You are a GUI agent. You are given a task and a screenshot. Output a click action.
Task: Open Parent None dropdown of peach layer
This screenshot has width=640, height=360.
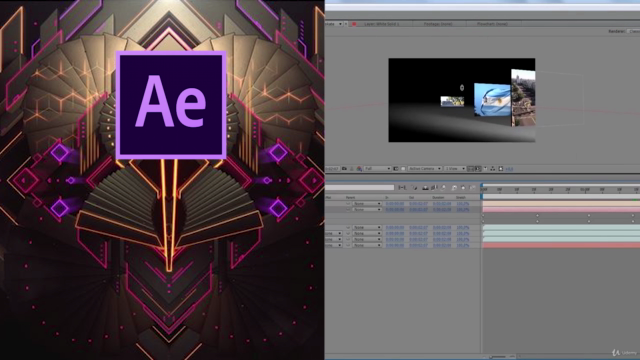click(x=367, y=204)
